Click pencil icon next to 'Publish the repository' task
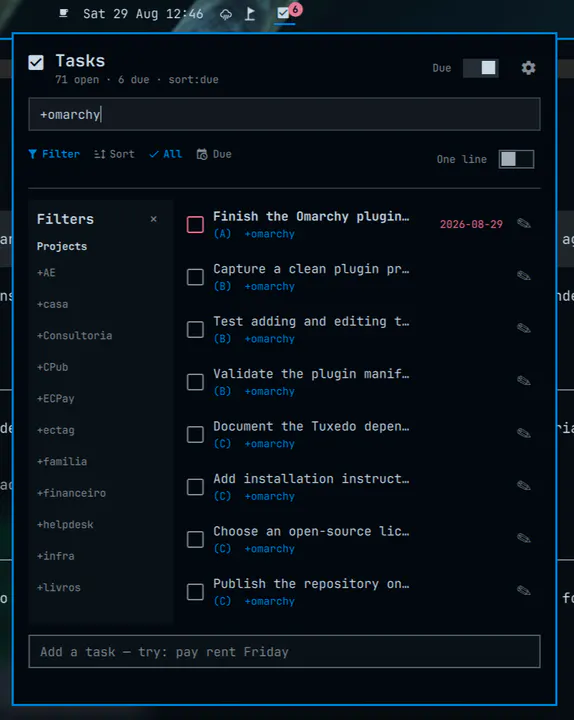 523,591
